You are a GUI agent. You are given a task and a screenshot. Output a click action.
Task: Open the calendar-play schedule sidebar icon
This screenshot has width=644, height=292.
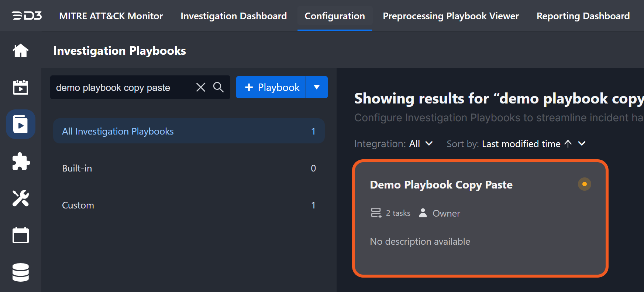pyautogui.click(x=21, y=88)
